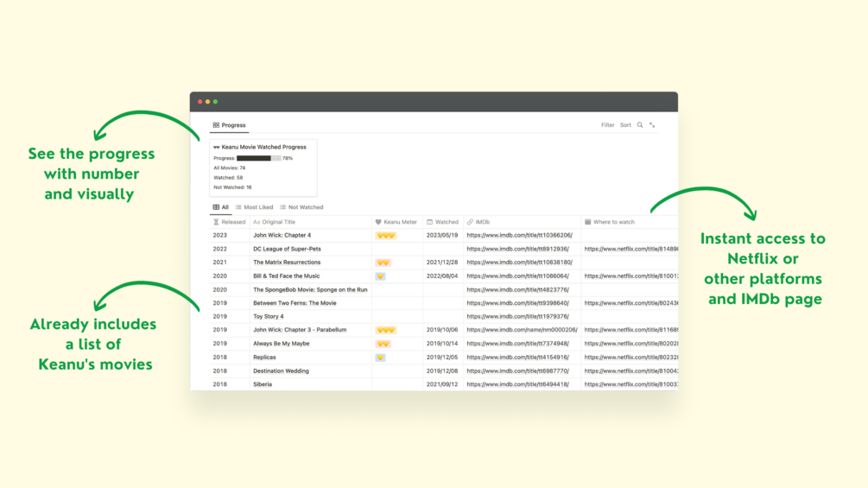
Task: Open IMDb link for The Matrix Resurrections
Action: click(x=519, y=263)
